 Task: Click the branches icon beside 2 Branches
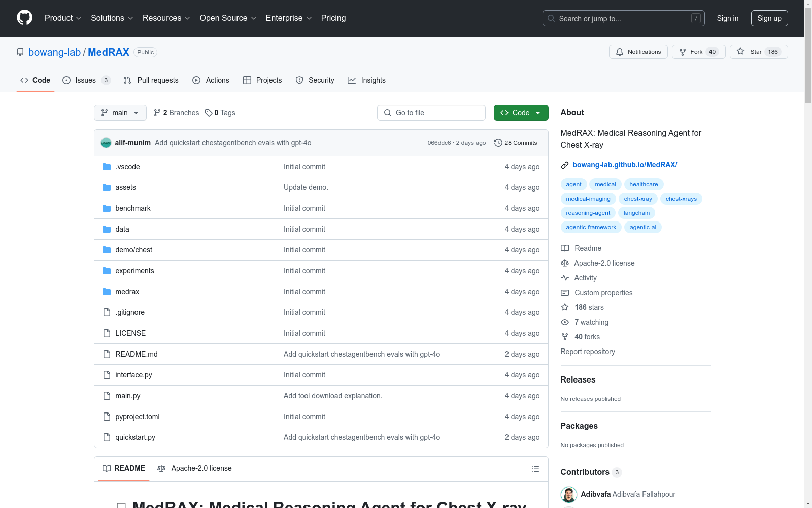[x=157, y=113]
